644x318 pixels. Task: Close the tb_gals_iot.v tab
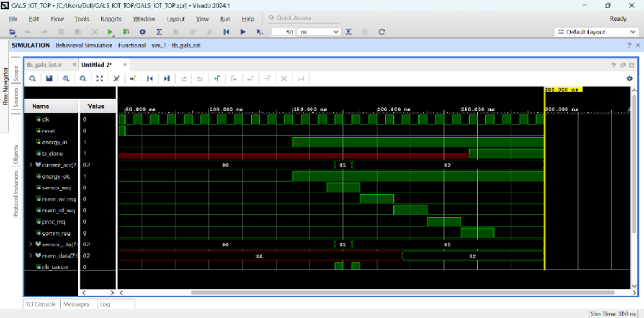pyautogui.click(x=74, y=65)
